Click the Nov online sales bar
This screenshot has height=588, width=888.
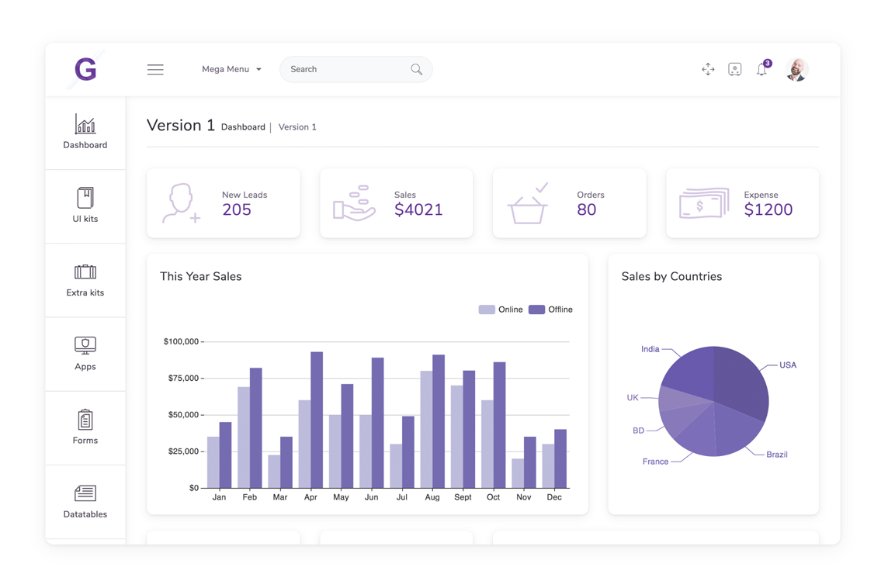tap(518, 473)
